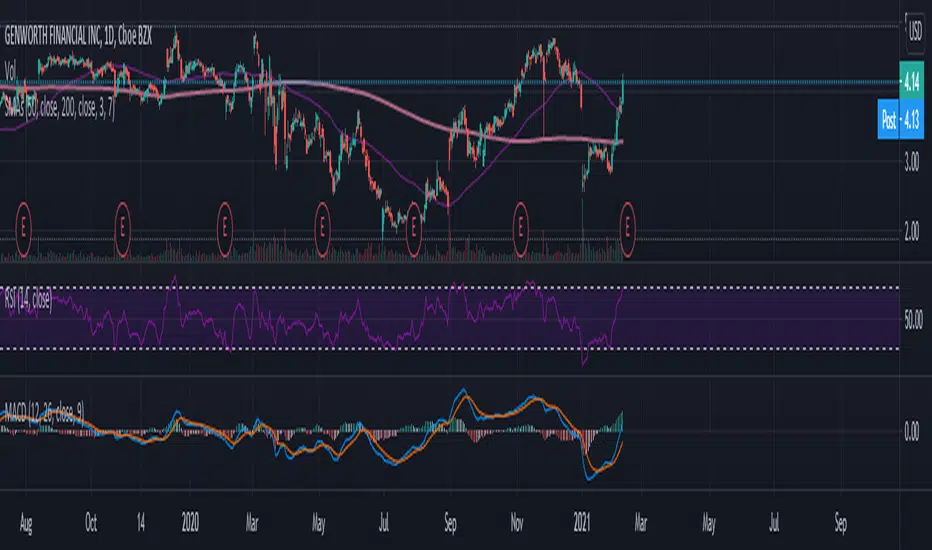Image resolution: width=932 pixels, height=550 pixels.
Task: Click the earnings E marker nearest May 2020
Action: [x=322, y=229]
